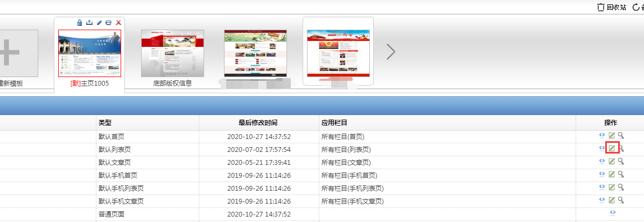Screen dimensions: 644x222
Task: Click edit icon for 默认手机首页 row
Action: point(612,174)
